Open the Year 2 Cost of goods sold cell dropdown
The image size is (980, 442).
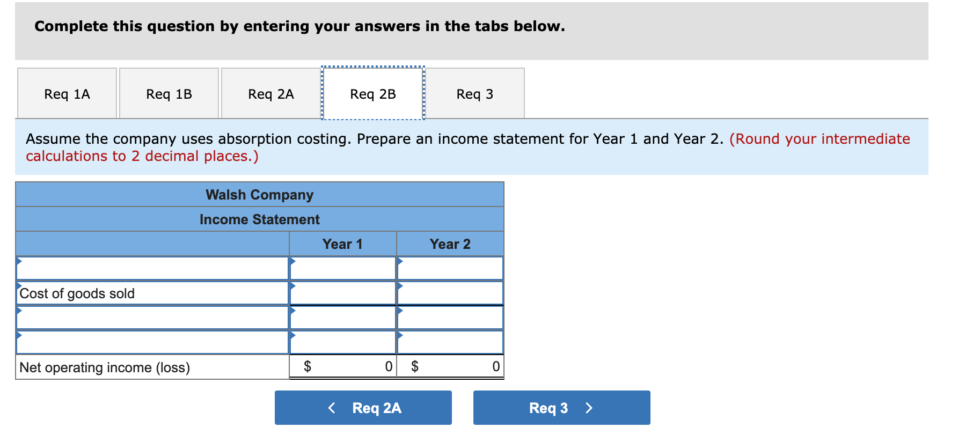450,293
